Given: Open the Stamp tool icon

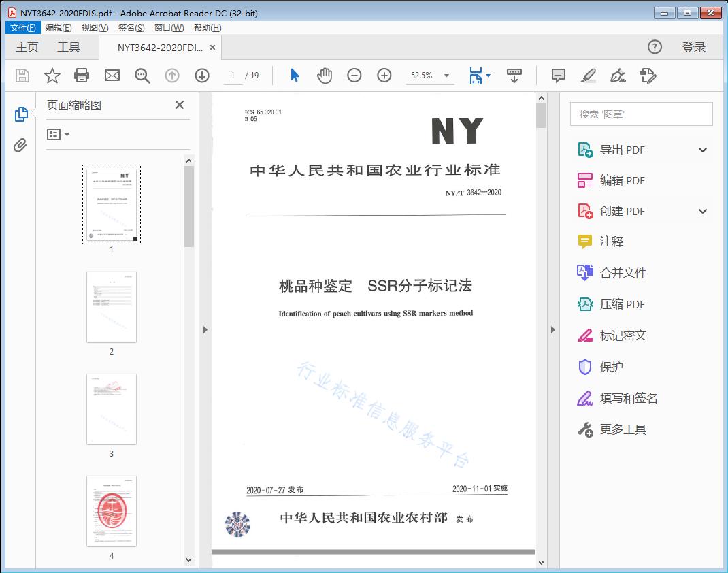Looking at the screenshot, I should [648, 76].
